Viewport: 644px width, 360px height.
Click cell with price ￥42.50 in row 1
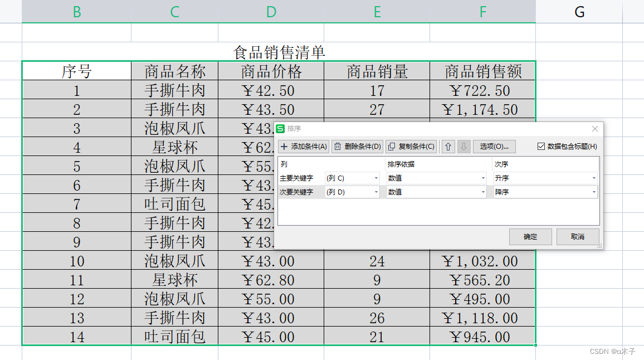(x=271, y=90)
